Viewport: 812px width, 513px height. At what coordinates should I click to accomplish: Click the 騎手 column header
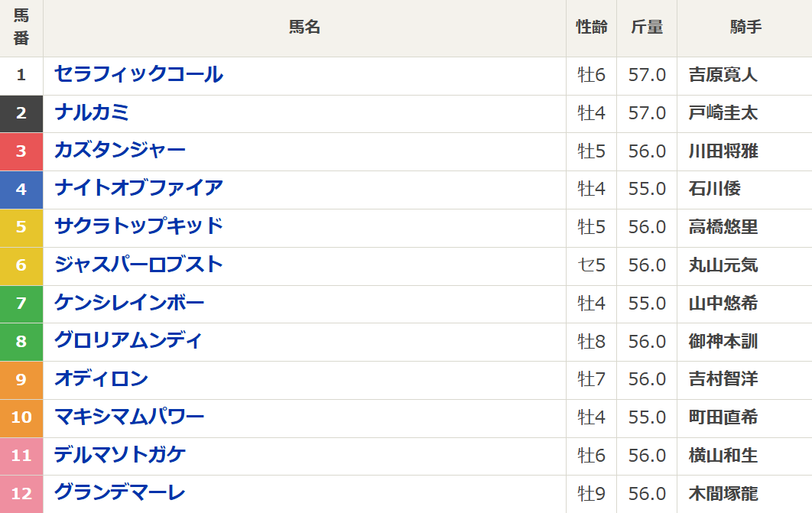click(x=745, y=28)
